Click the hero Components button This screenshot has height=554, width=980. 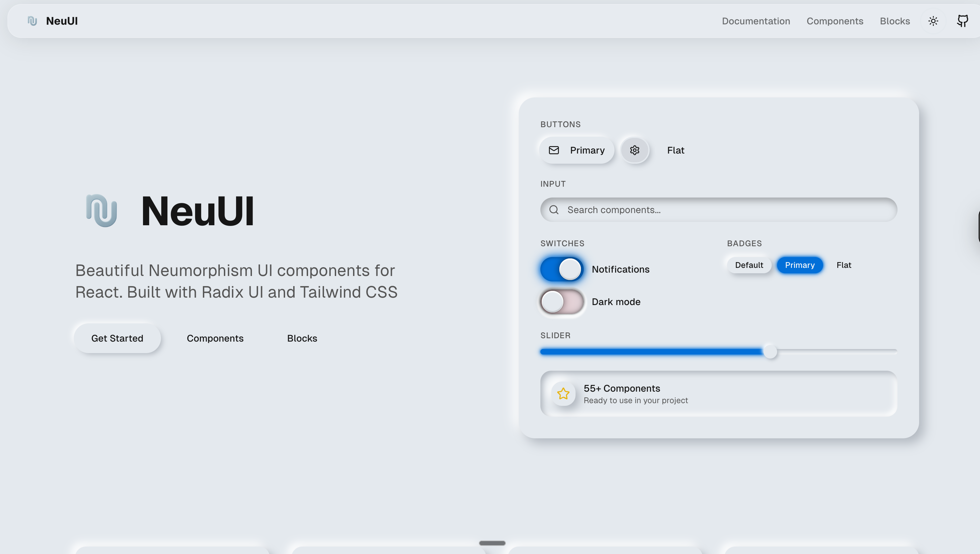(x=215, y=338)
